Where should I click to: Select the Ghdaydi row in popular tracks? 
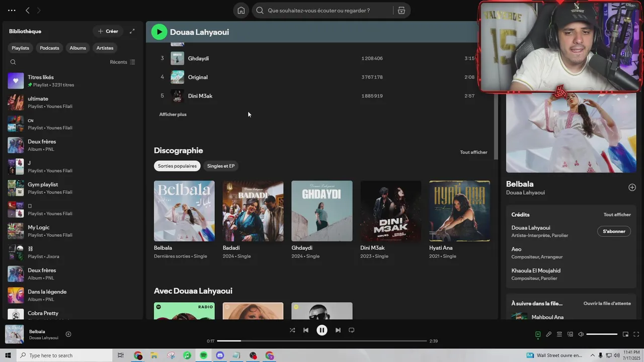(x=321, y=58)
